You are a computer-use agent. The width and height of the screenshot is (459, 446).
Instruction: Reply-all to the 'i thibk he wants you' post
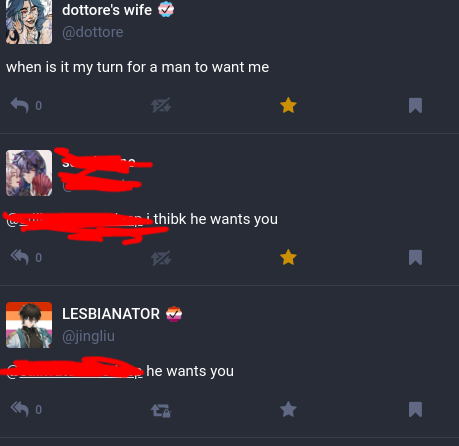[x=19, y=257]
